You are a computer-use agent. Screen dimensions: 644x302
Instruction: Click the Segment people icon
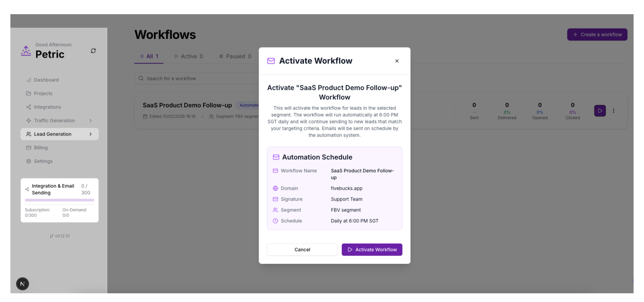[275, 210]
